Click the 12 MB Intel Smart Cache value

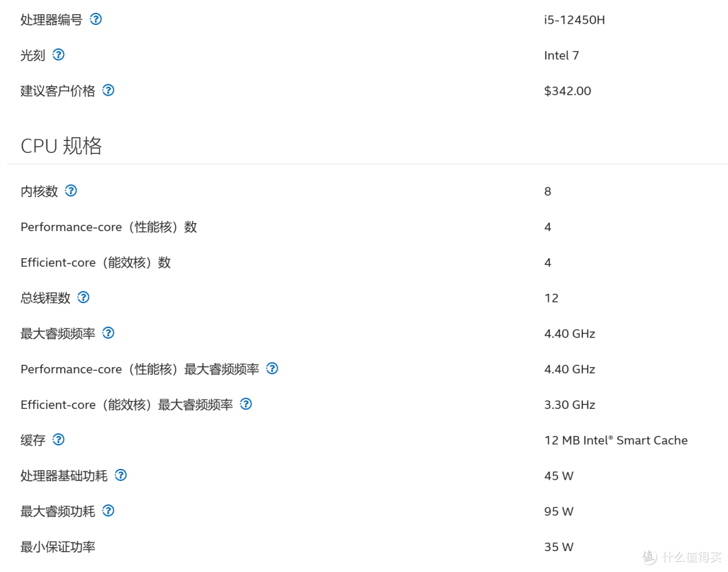(615, 441)
